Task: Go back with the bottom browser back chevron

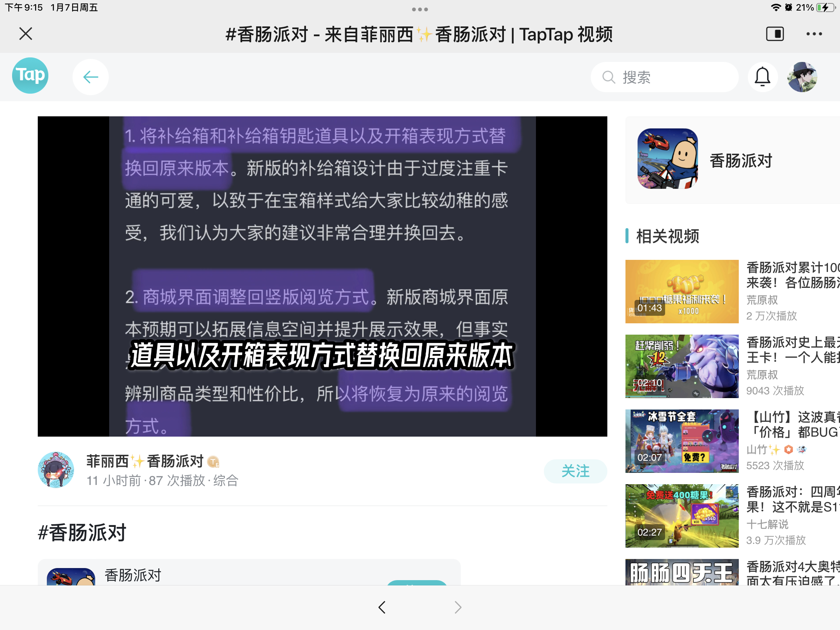Action: point(381,607)
